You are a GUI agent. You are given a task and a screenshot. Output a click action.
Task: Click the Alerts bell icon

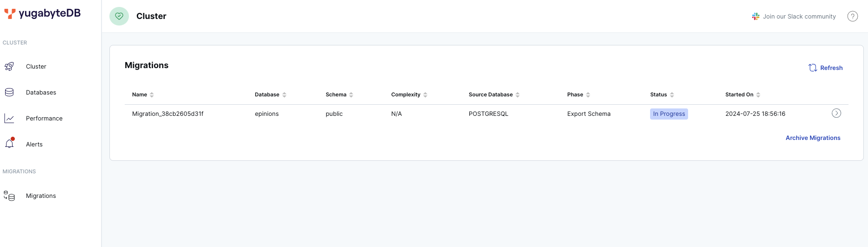[x=9, y=144]
